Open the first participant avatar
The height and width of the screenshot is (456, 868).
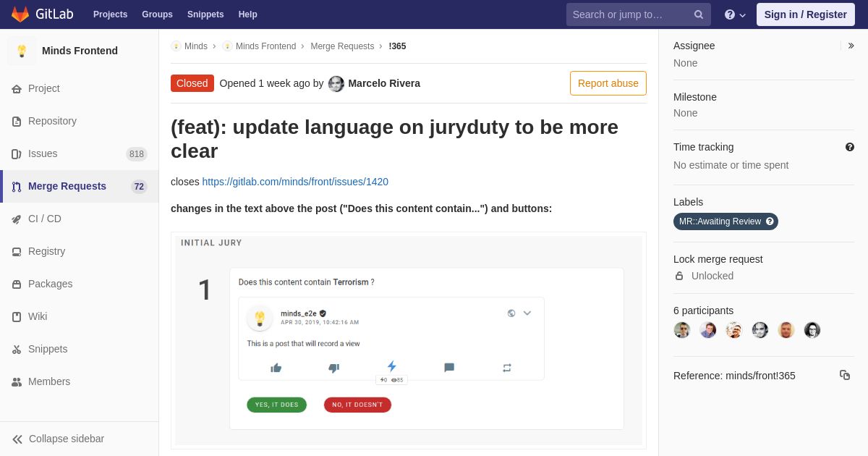(x=682, y=330)
